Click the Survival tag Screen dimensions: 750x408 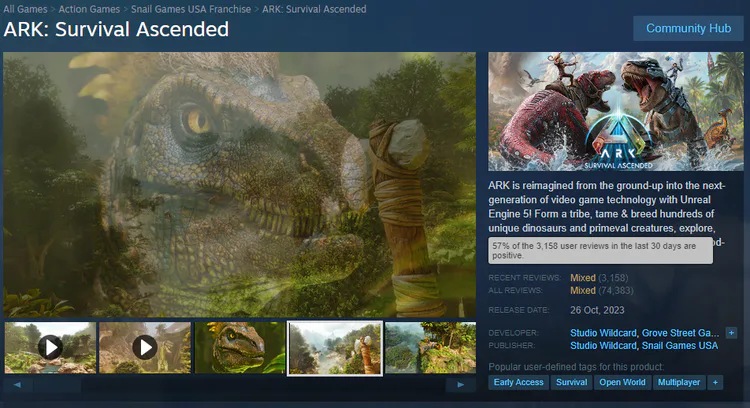[572, 382]
